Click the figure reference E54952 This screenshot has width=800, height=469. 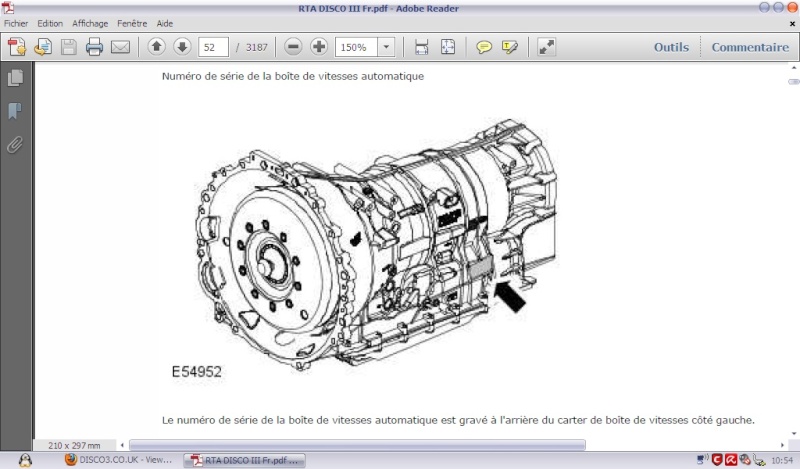click(196, 372)
